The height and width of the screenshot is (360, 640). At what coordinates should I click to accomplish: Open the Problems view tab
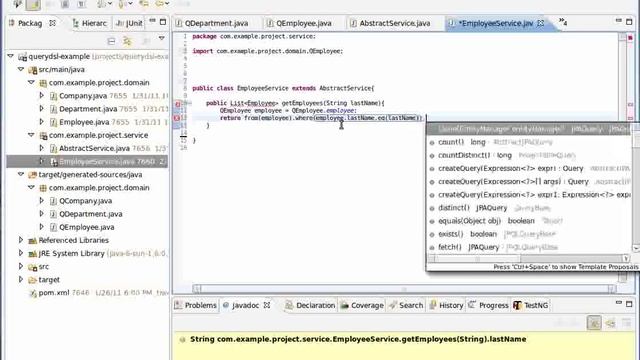coord(196,305)
